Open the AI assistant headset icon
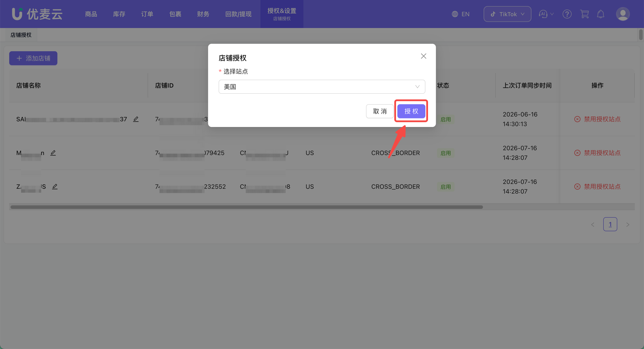Screen dimensions: 644x349 click(x=543, y=14)
